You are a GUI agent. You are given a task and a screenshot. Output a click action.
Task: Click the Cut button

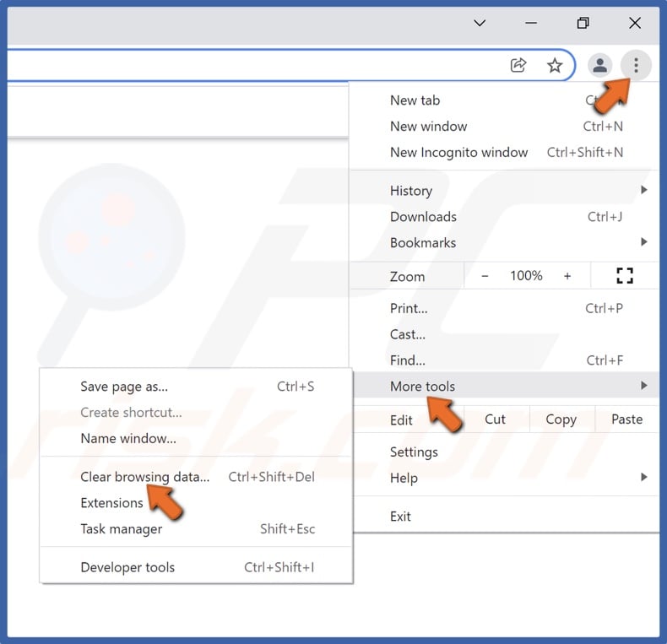pos(496,419)
